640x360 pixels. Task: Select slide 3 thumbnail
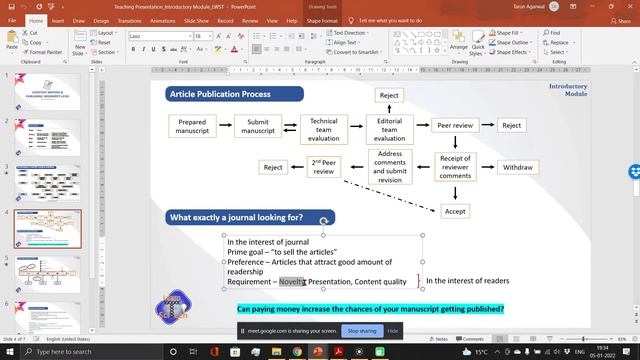(48, 182)
